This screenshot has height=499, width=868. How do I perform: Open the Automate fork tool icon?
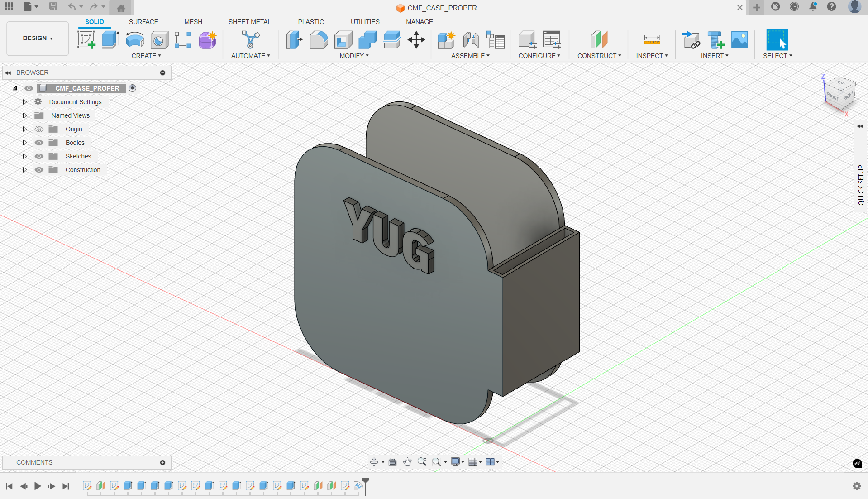click(x=250, y=40)
